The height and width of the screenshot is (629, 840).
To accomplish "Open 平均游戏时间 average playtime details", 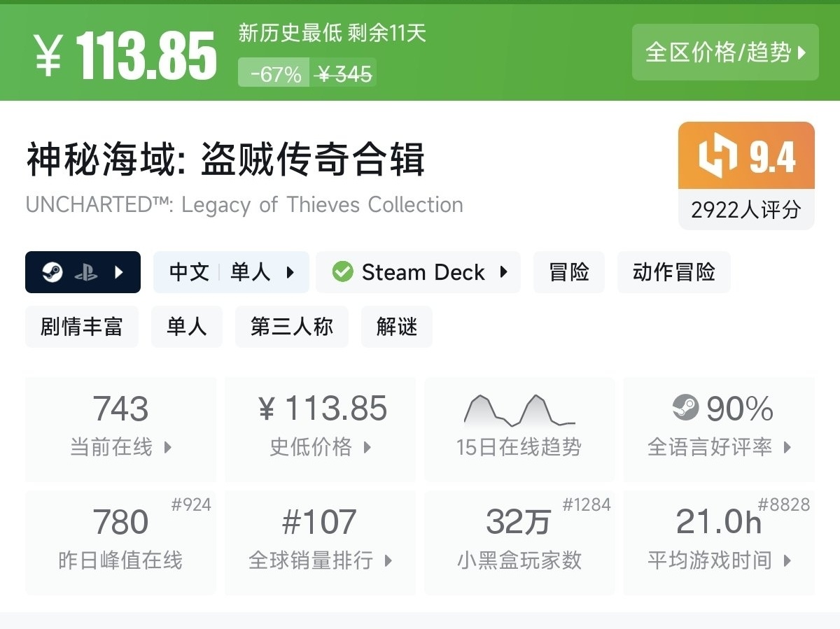I will (718, 542).
